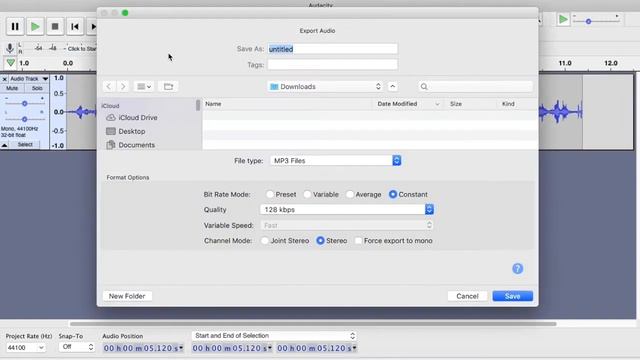The width and height of the screenshot is (640, 360).
Task: Select Joint Stereo channel mode
Action: coord(265,241)
